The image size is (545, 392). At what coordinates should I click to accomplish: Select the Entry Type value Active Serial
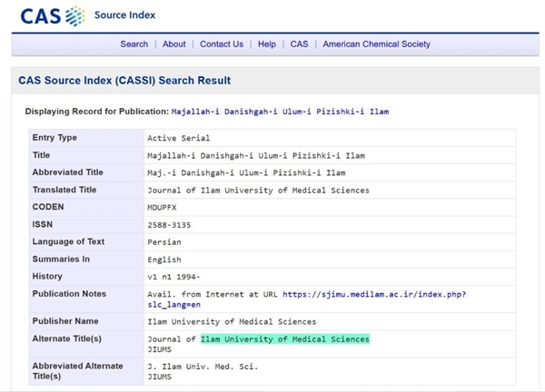[x=179, y=138]
